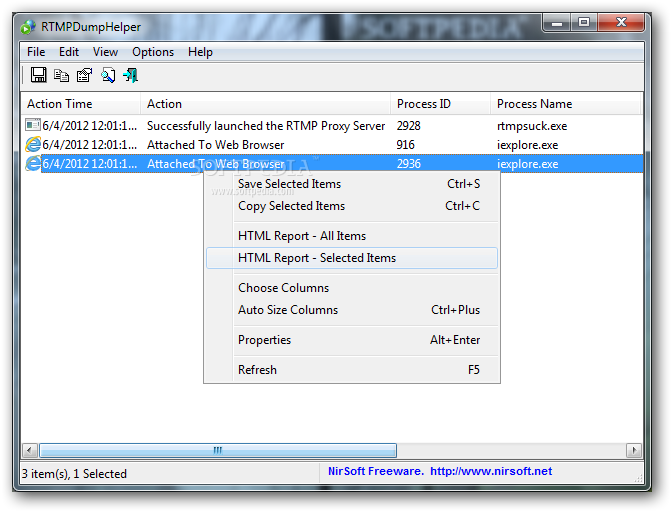Screen dimensions: 672x512
Task: Click the horizontal scrollbar left arrow
Action: [30, 450]
